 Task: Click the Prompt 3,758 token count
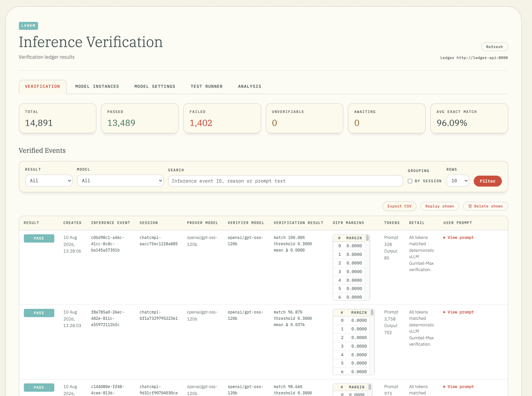tap(391, 315)
